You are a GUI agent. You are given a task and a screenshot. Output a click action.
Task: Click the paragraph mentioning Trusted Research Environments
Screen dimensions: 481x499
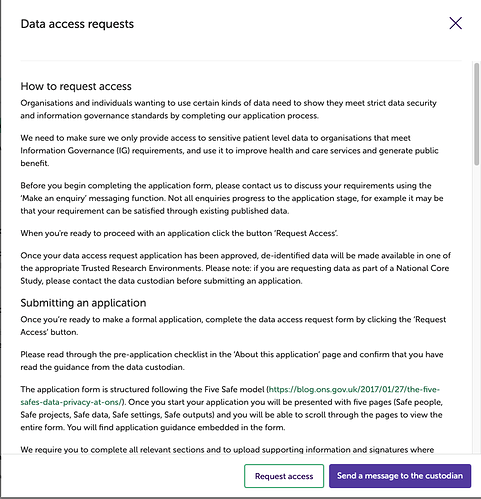(236, 268)
